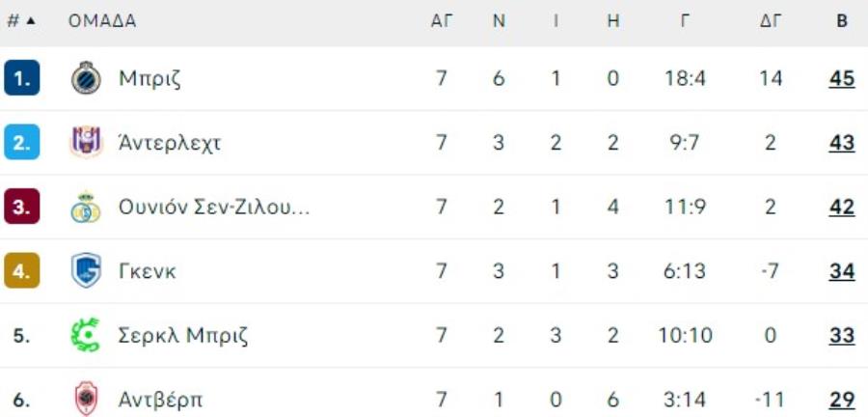Screen dimensions: 868x417
Task: Click the Genk blue shield crest
Action: [x=86, y=271]
